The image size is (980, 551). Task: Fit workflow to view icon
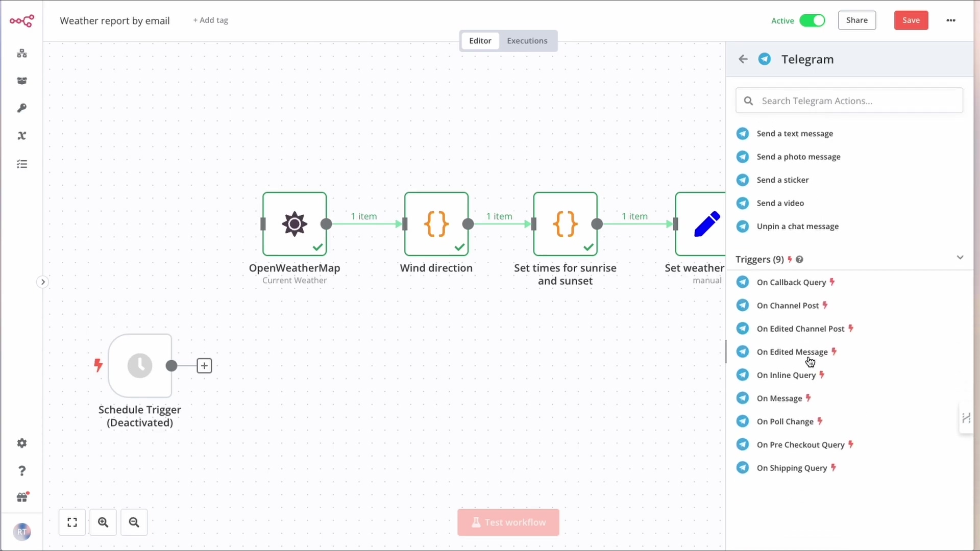72,522
